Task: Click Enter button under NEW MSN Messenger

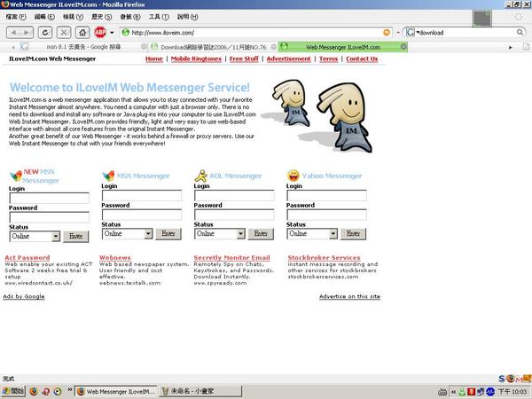Action: (76, 236)
